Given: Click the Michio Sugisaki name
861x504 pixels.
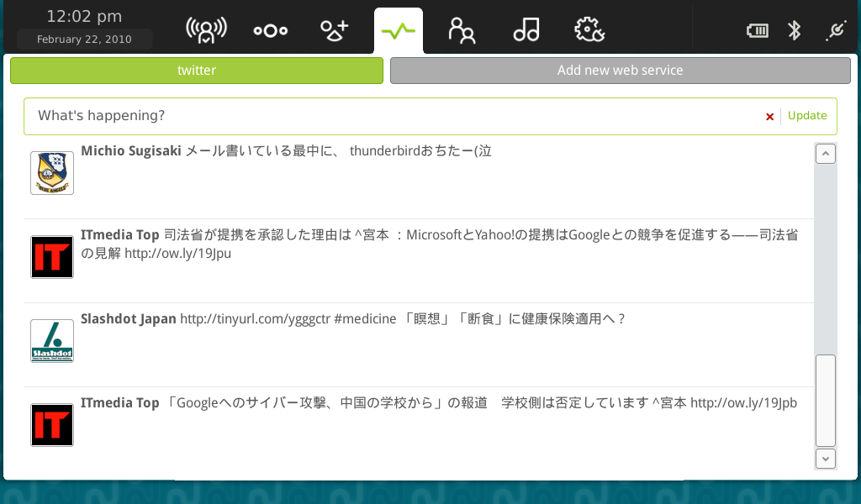Looking at the screenshot, I should [130, 151].
